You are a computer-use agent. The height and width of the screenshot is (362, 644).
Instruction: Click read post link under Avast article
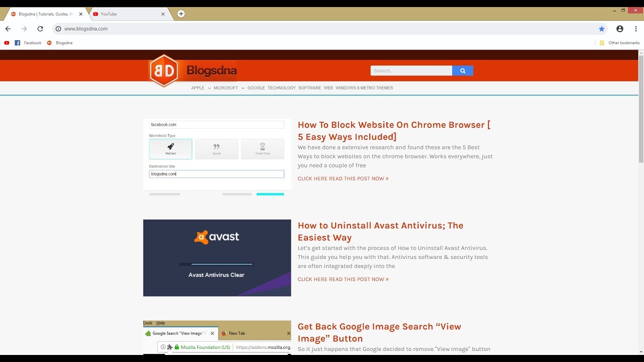(x=343, y=279)
